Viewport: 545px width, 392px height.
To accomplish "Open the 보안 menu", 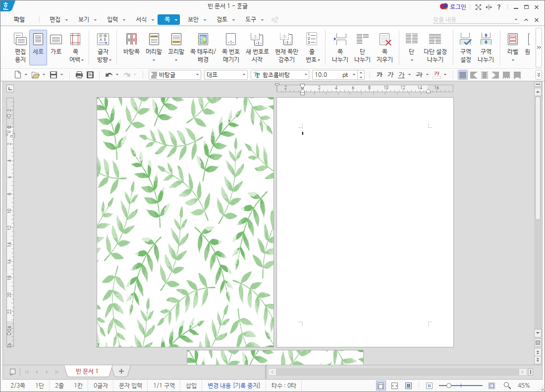I will pyautogui.click(x=193, y=19).
